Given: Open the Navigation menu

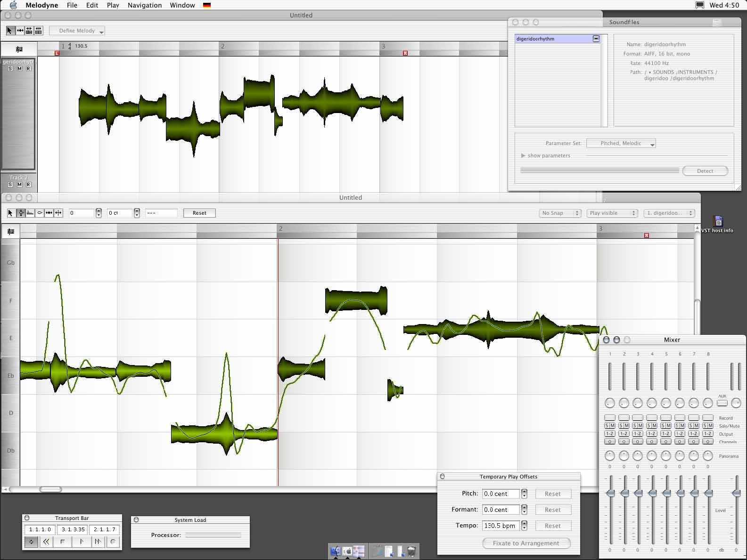Looking at the screenshot, I should tap(145, 5).
